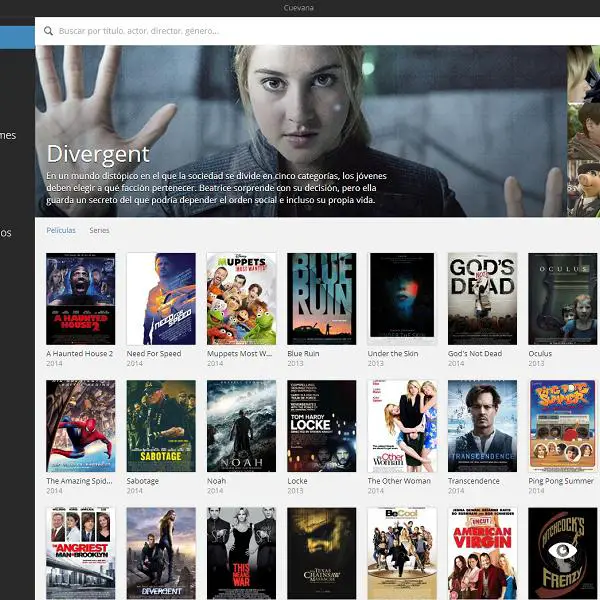The image size is (600, 600).
Task: Open Ping Pong Summer poster
Action: (563, 426)
